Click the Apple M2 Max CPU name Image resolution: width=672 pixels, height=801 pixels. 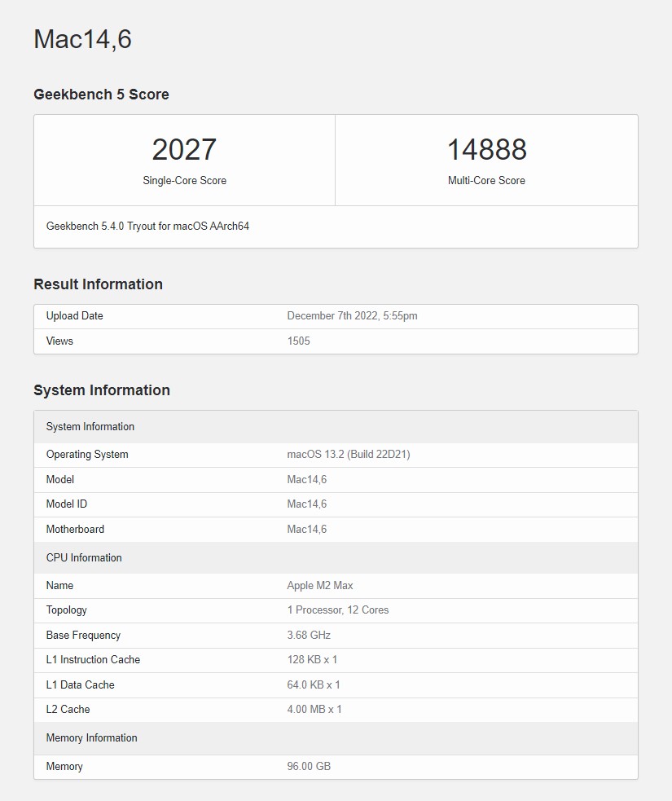[319, 586]
